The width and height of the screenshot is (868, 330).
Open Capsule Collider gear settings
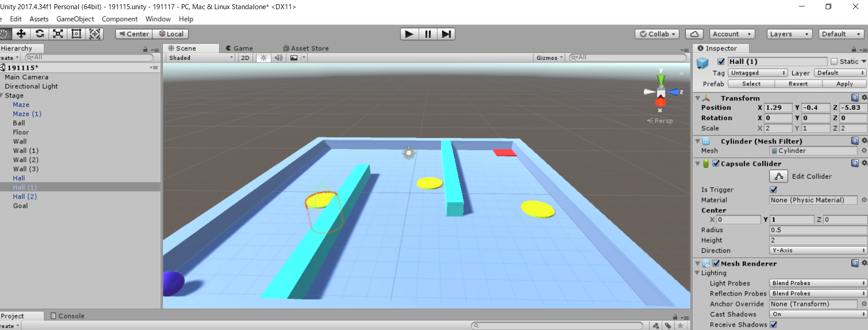pyautogui.click(x=864, y=163)
